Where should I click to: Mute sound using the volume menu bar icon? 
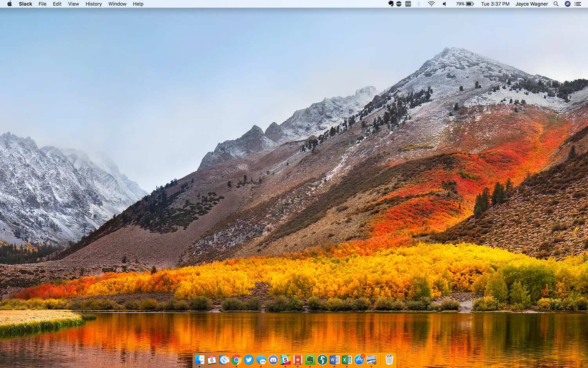pos(444,4)
